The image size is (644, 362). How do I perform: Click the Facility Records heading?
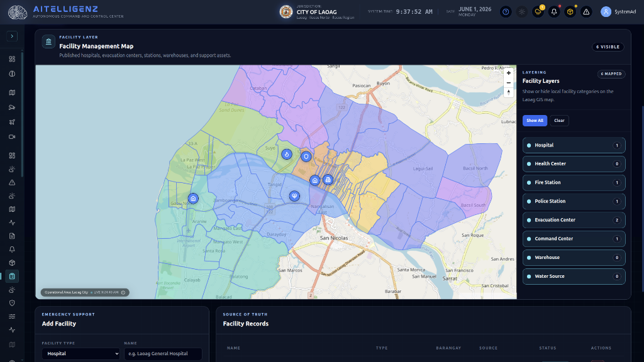[246, 324]
